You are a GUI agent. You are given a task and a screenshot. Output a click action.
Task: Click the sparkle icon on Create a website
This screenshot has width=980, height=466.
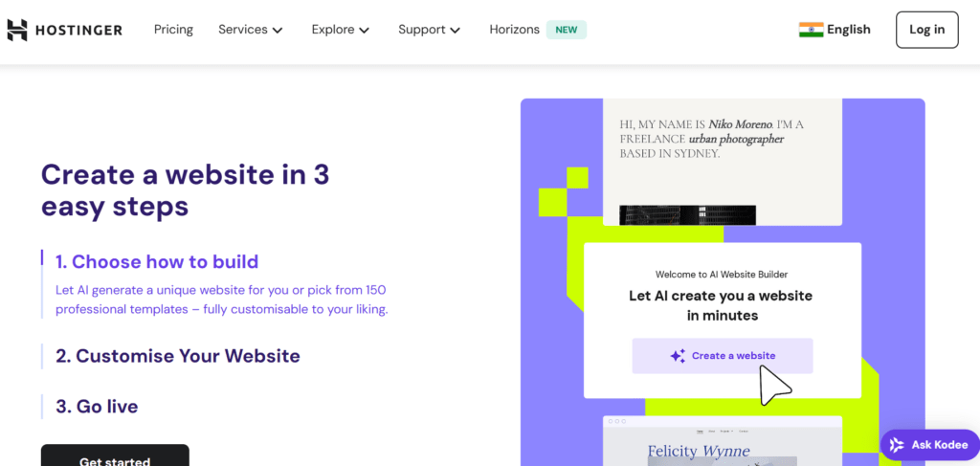[x=678, y=356]
